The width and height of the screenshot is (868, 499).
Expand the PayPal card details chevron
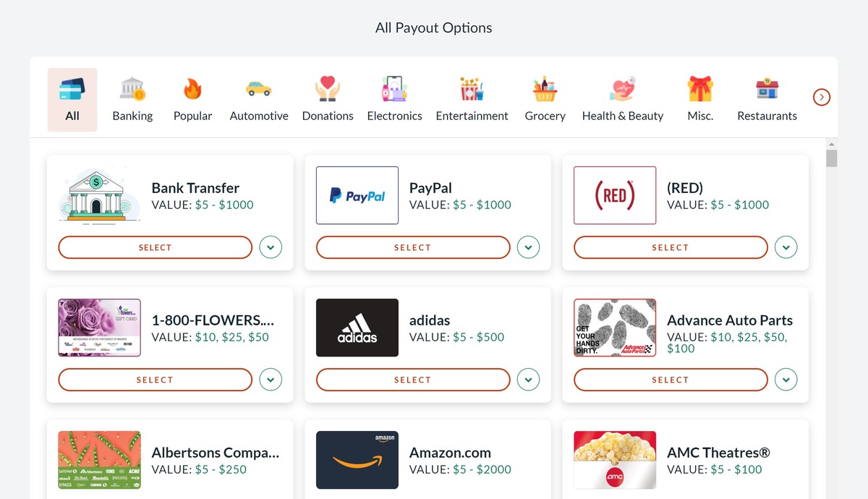pos(528,247)
